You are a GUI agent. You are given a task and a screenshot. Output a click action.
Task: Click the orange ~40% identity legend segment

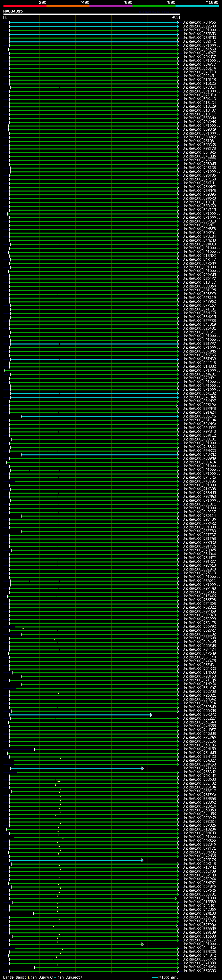68,6
